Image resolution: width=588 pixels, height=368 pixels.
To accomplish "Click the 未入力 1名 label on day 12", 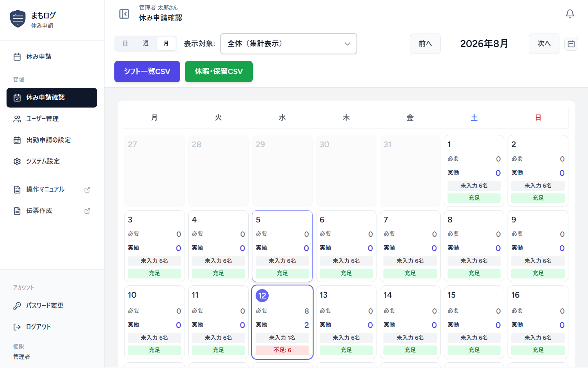I will (283, 338).
